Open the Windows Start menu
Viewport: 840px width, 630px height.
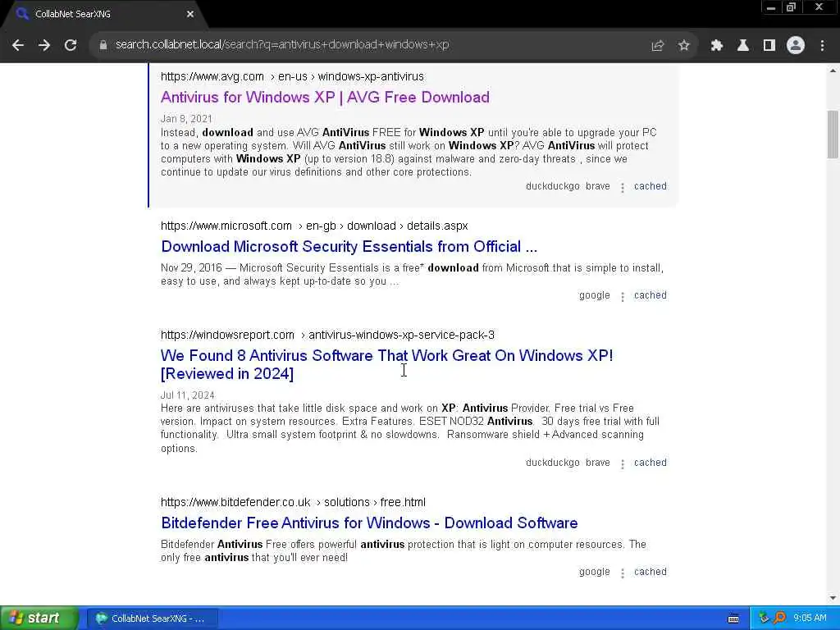coord(39,619)
